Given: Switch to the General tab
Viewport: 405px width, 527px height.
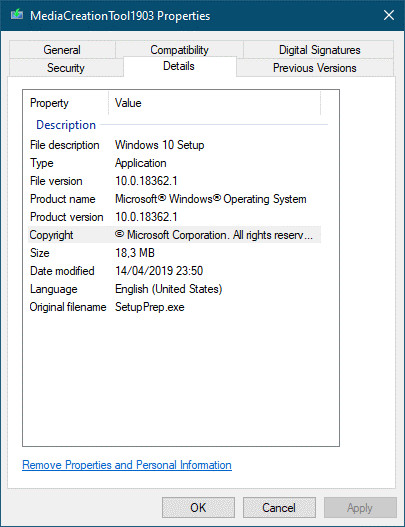Looking at the screenshot, I should tap(62, 50).
